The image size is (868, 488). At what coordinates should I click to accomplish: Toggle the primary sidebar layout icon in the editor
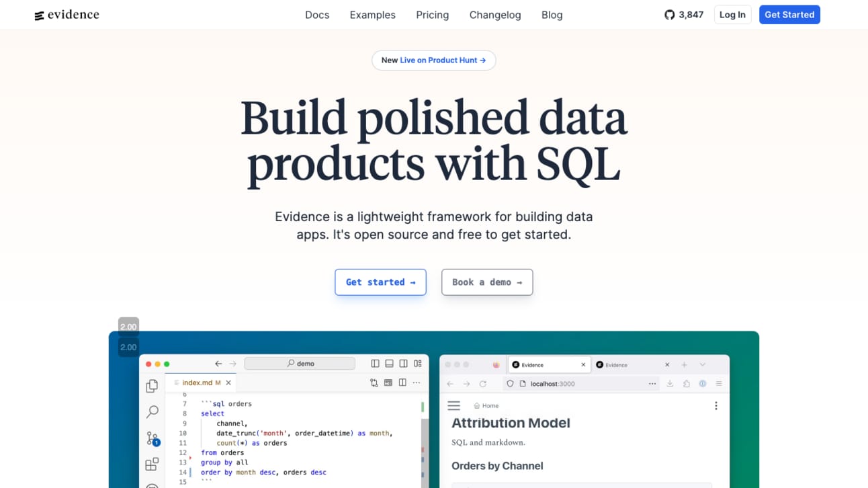click(x=375, y=364)
